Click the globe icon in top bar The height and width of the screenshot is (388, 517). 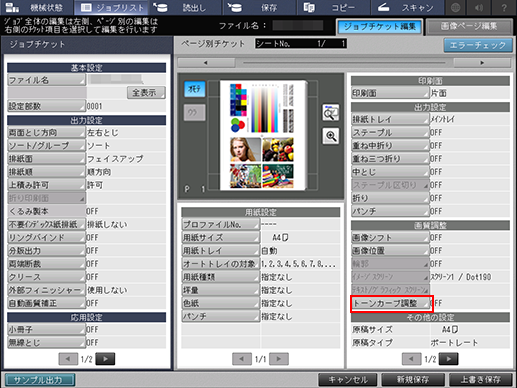[455, 7]
